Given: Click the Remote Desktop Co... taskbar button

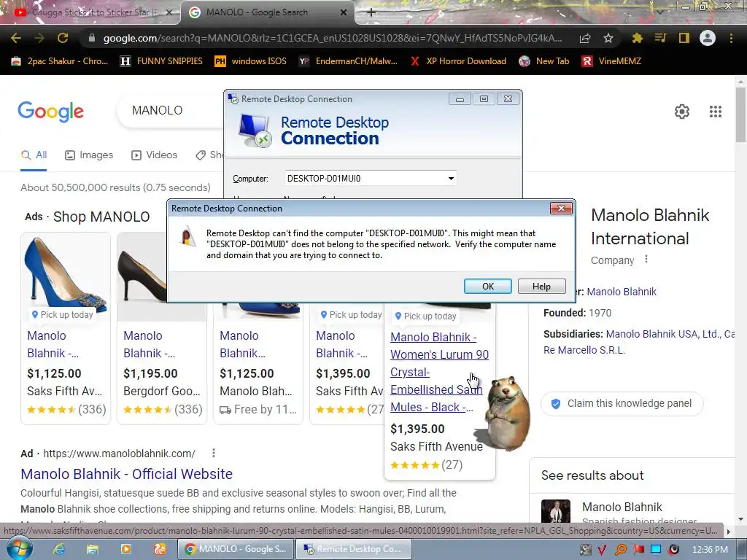Looking at the screenshot, I should 354,549.
